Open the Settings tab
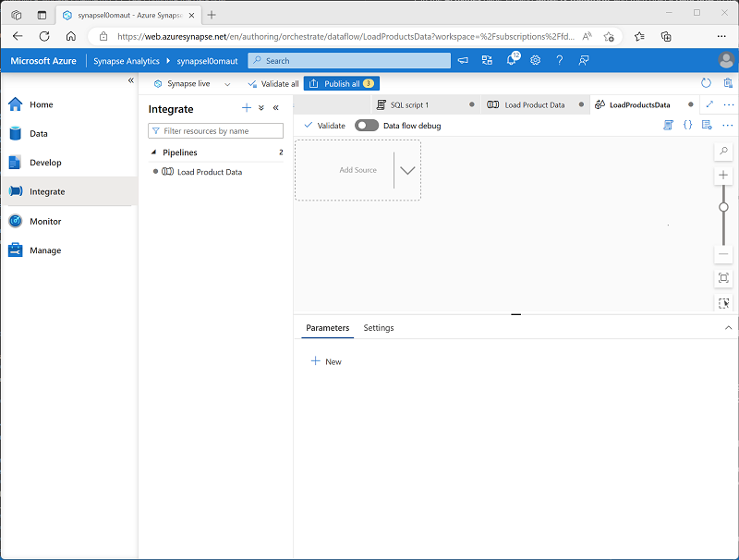The width and height of the screenshot is (739, 560). coord(379,328)
